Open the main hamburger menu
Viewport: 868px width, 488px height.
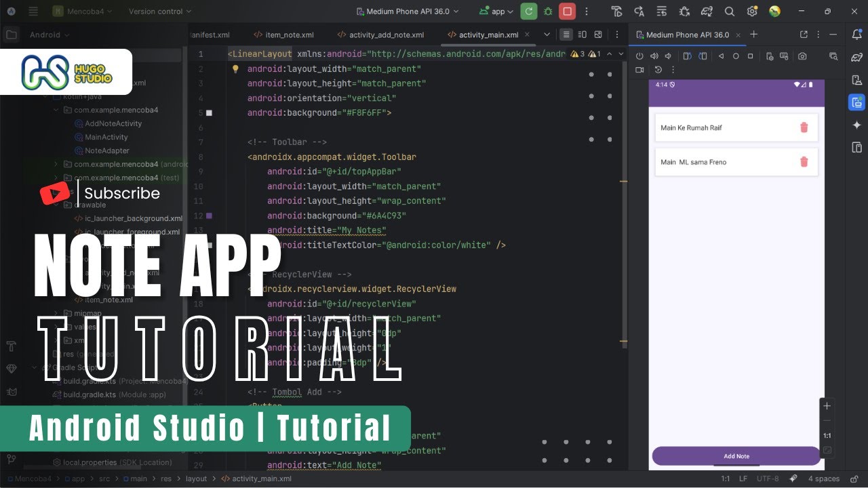click(x=32, y=12)
